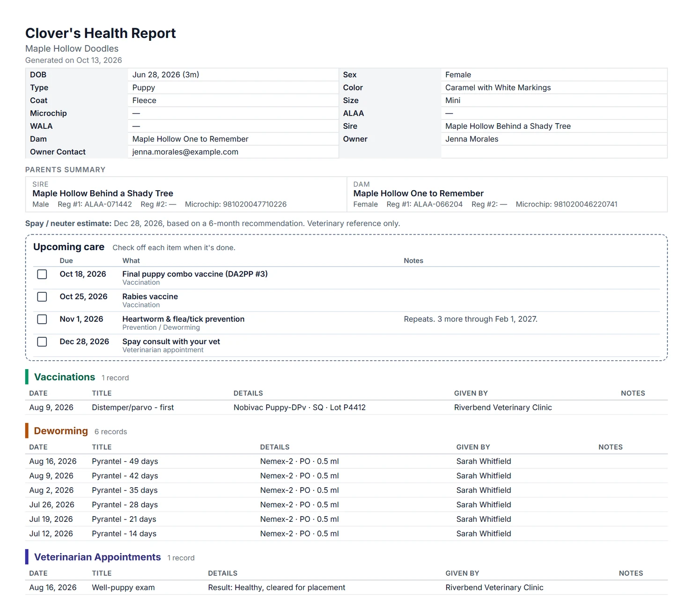
Task: Click sire microchip number 981020047710226
Action: coord(255,205)
